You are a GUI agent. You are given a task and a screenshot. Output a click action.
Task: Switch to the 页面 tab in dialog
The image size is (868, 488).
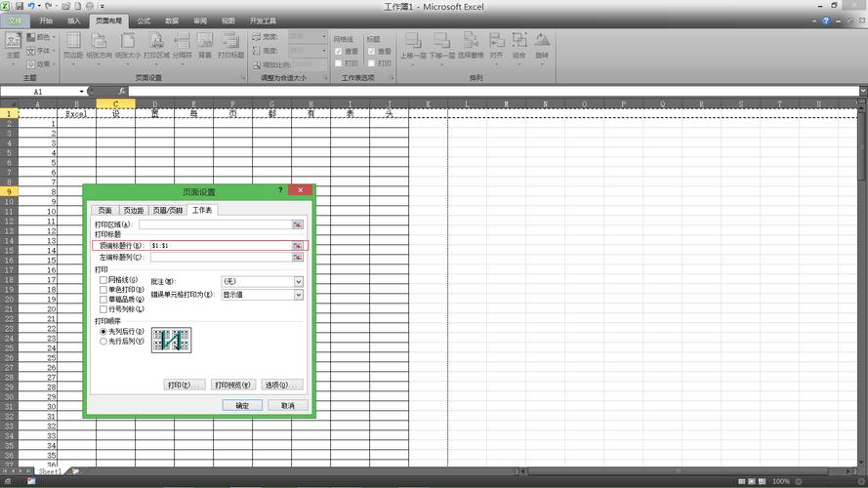tap(105, 210)
